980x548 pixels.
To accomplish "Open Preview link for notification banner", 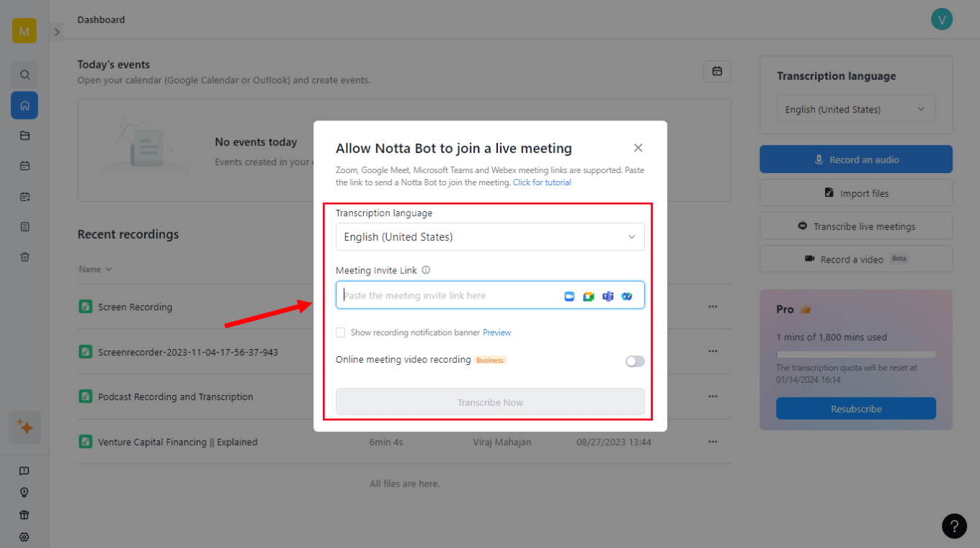I will point(497,332).
